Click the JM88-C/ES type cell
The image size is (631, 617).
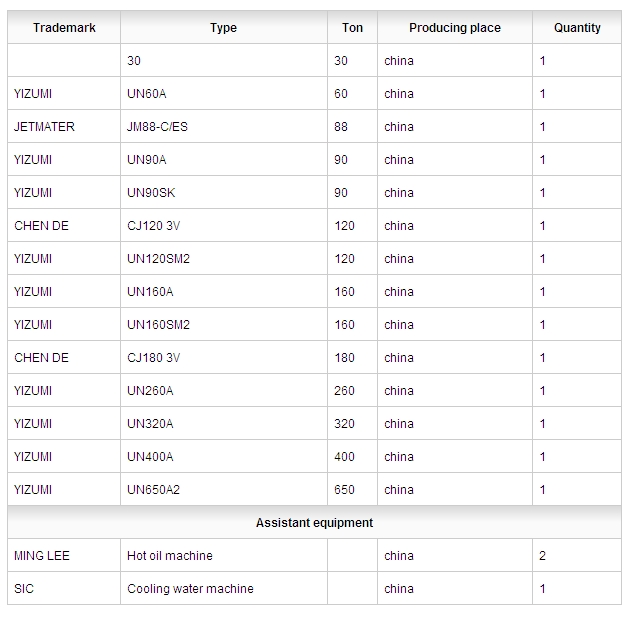coord(224,126)
